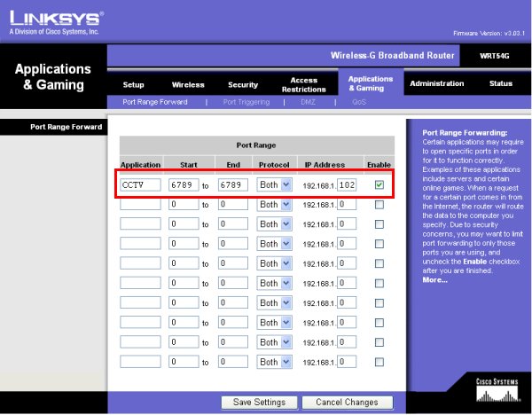
Task: Switch to the Wireless tab
Action: (188, 84)
